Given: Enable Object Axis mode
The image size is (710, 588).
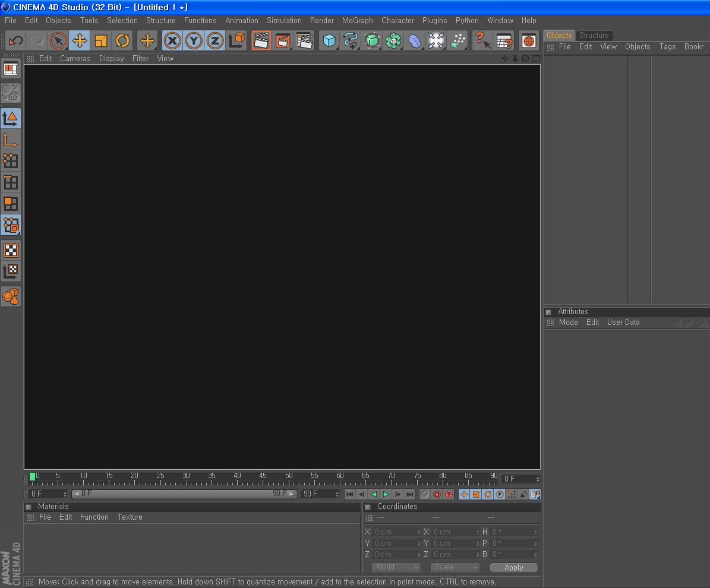Looking at the screenshot, I should coord(11,140).
